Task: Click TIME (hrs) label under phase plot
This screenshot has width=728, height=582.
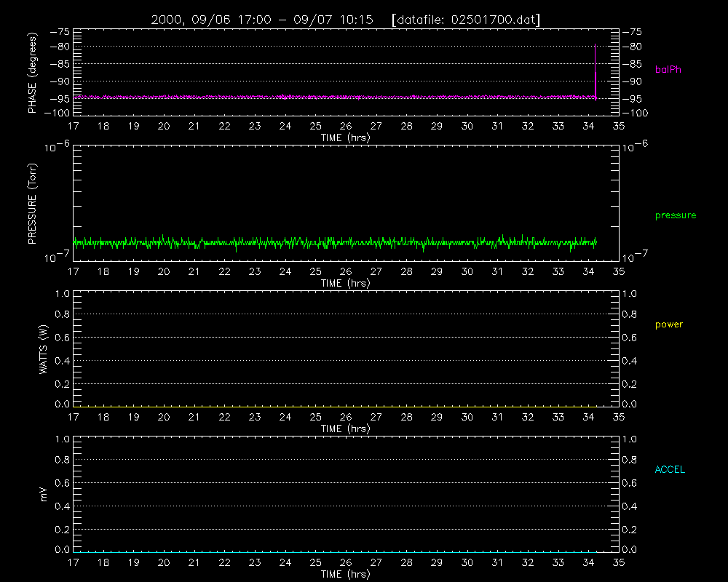Action: point(345,137)
